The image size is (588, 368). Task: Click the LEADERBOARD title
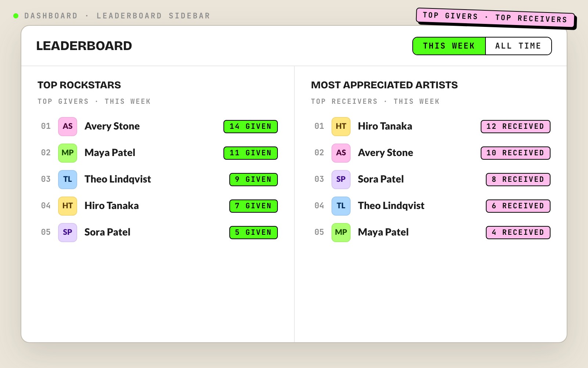pyautogui.click(x=84, y=46)
